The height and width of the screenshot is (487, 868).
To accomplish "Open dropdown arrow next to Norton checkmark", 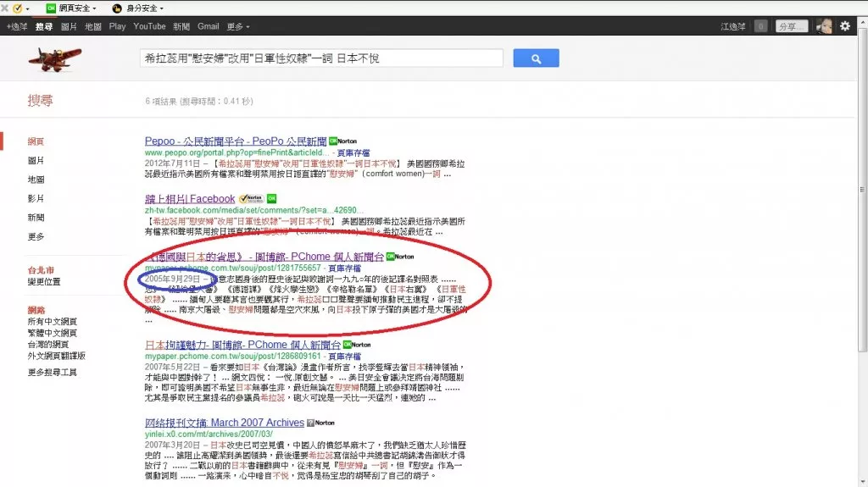I will point(27,8).
